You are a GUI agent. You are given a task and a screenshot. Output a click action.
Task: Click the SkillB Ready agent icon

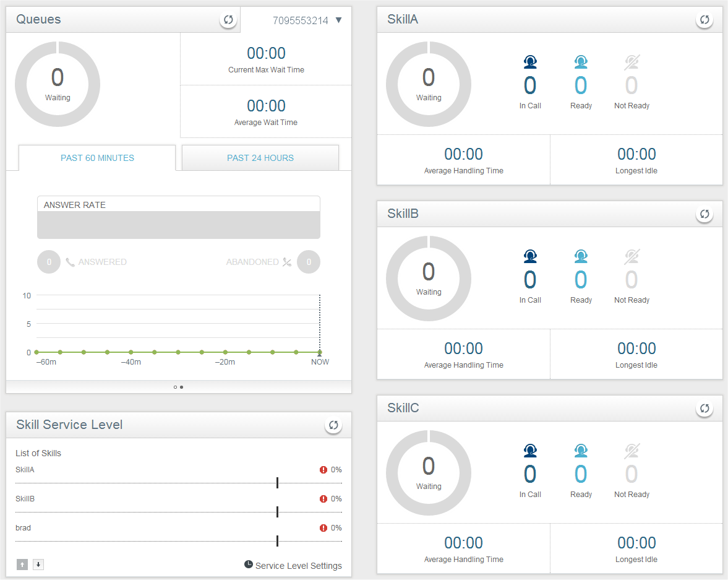pos(581,256)
